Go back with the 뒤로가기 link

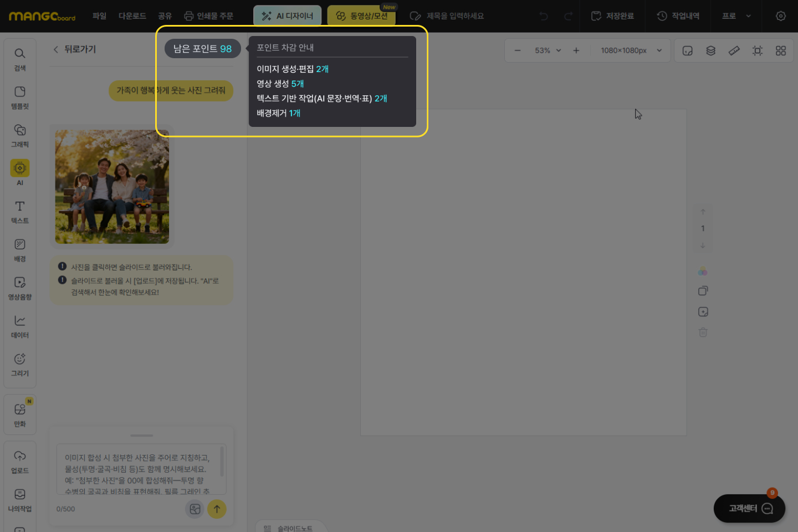pos(74,49)
